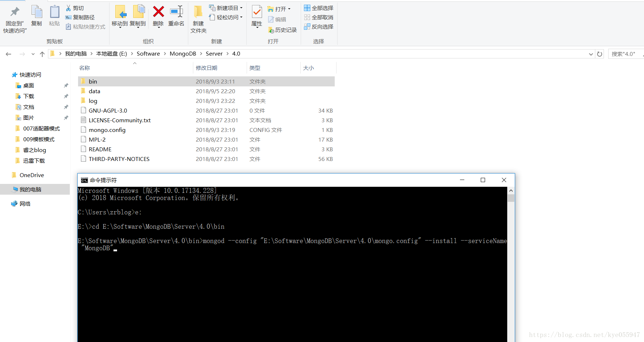The width and height of the screenshot is (644, 342).
Task: Select LICENSE-Community.txt file
Action: [206, 120]
